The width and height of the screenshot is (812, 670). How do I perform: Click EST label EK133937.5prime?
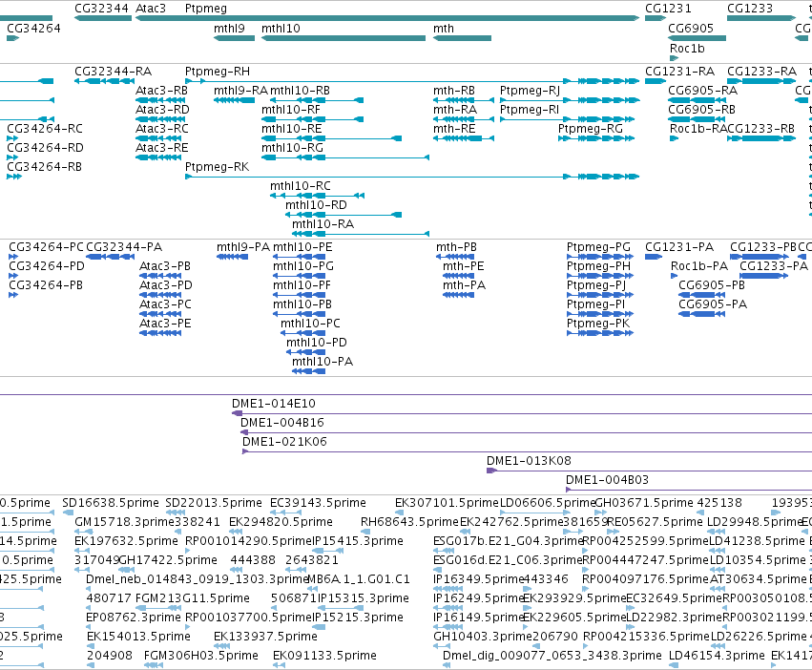(x=265, y=637)
